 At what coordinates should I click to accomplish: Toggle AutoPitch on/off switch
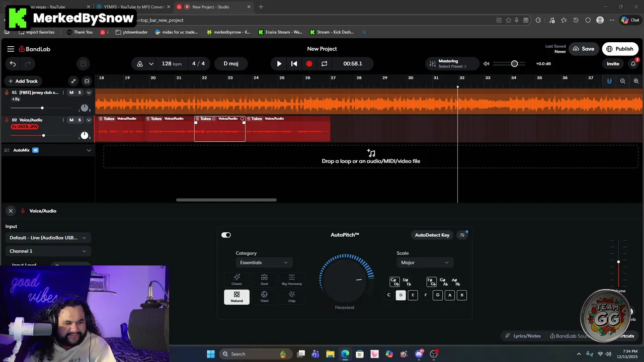point(226,235)
